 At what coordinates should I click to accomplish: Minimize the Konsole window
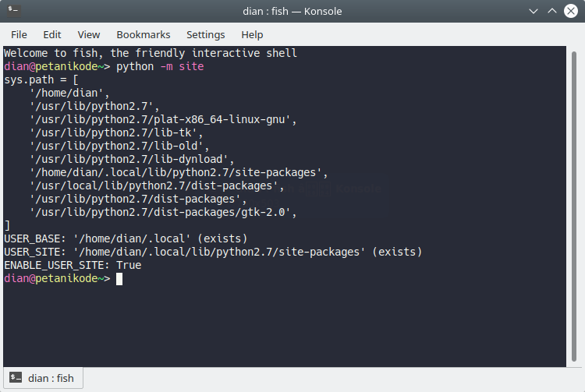(x=534, y=12)
